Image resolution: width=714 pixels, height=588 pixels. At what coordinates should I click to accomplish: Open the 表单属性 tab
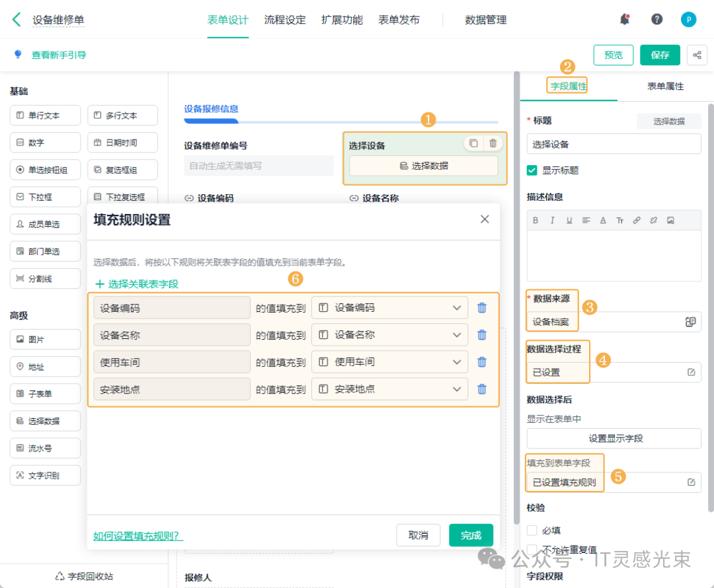[x=665, y=87]
